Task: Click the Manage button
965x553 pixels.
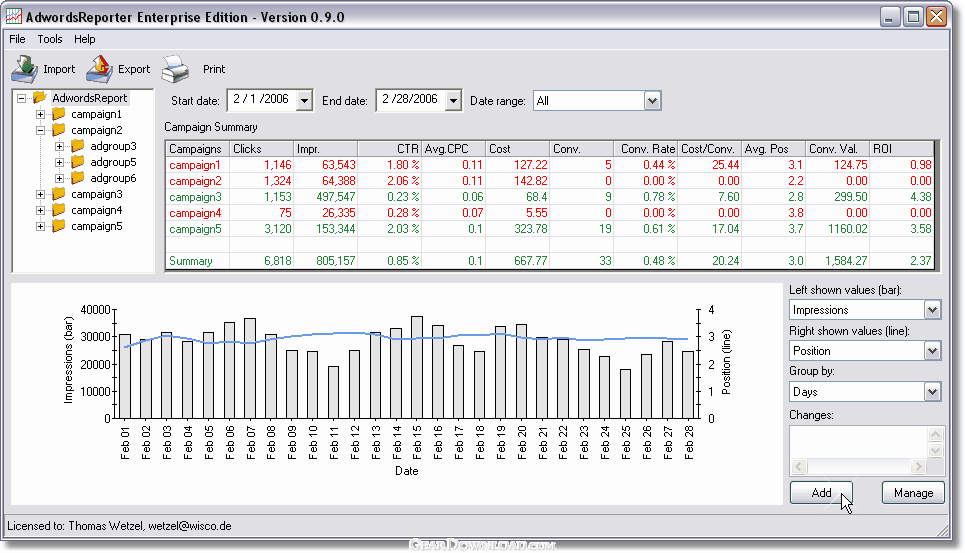Action: [913, 493]
